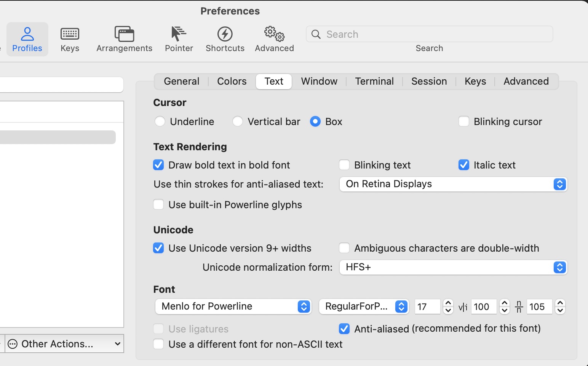Select the Vertical bar cursor option
Image resolution: width=588 pixels, height=366 pixels.
238,122
